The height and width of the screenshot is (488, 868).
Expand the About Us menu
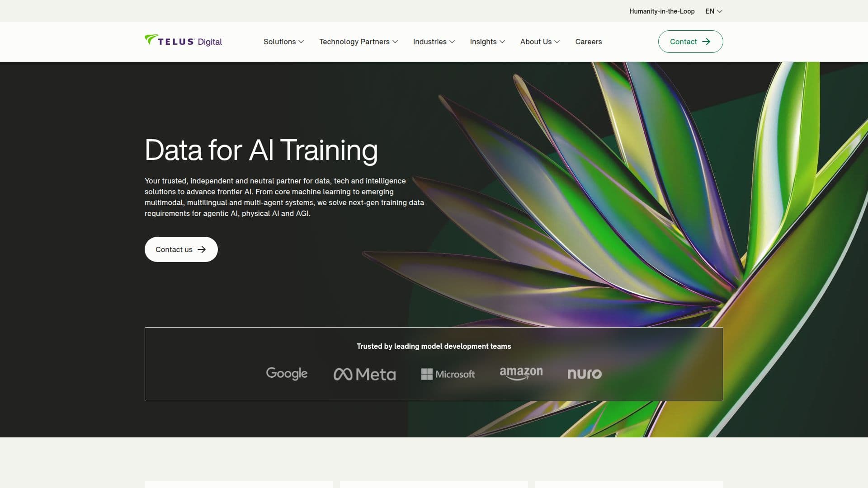pos(540,42)
